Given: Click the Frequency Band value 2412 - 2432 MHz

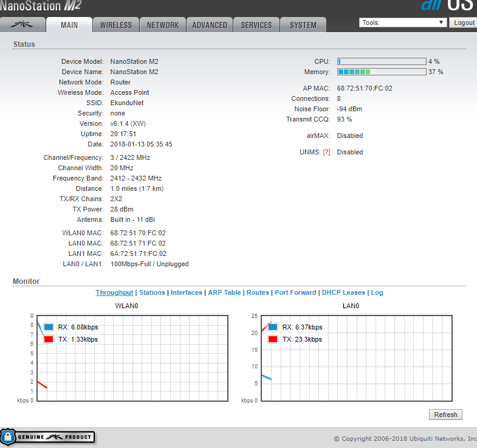Looking at the screenshot, I should [x=136, y=178].
